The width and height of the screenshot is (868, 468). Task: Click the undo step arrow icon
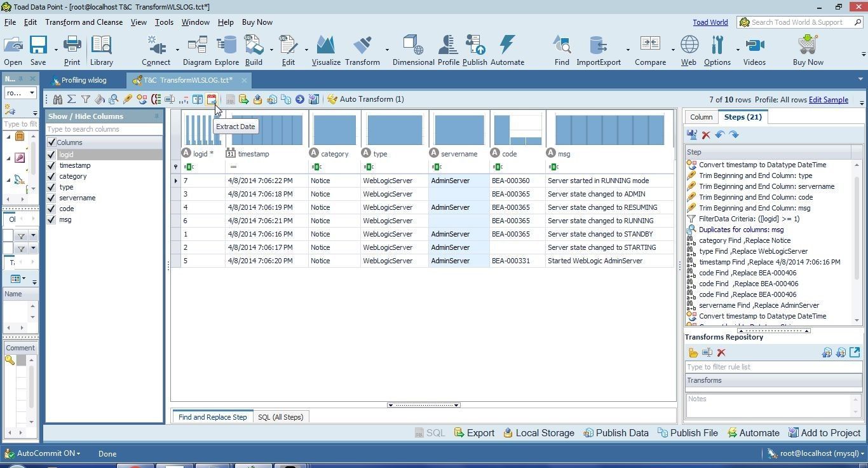pyautogui.click(x=720, y=135)
